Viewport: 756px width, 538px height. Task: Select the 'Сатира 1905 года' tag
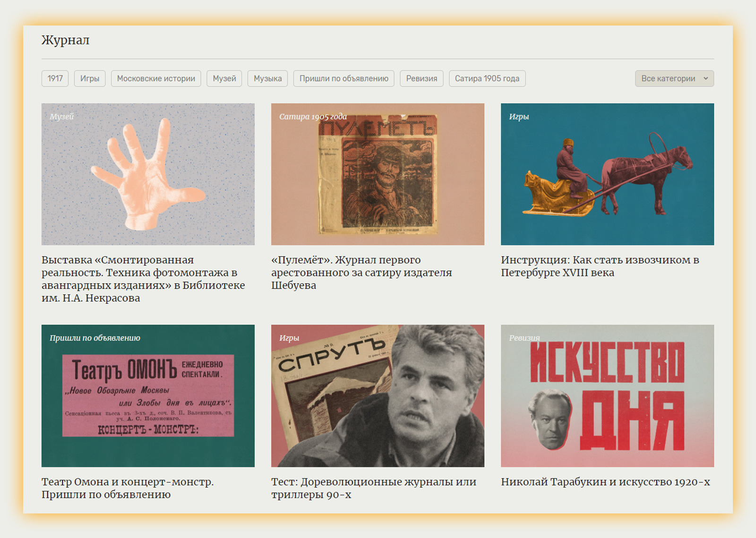click(487, 78)
